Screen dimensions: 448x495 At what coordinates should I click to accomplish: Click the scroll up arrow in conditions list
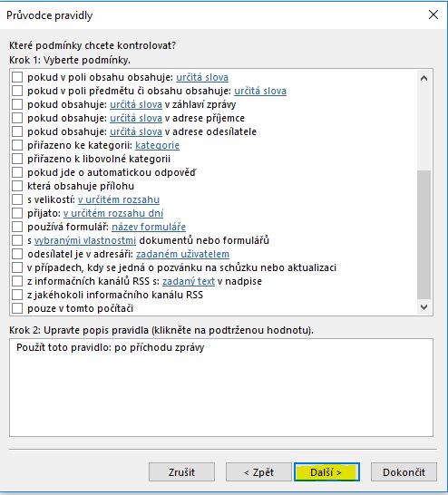[x=424, y=78]
